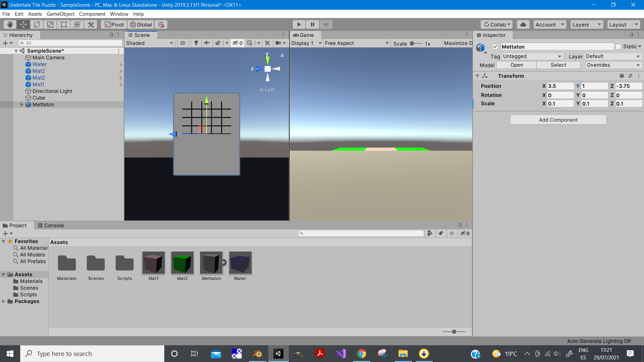644x362 pixels.
Task: Click the Add Component button
Action: (558, 120)
